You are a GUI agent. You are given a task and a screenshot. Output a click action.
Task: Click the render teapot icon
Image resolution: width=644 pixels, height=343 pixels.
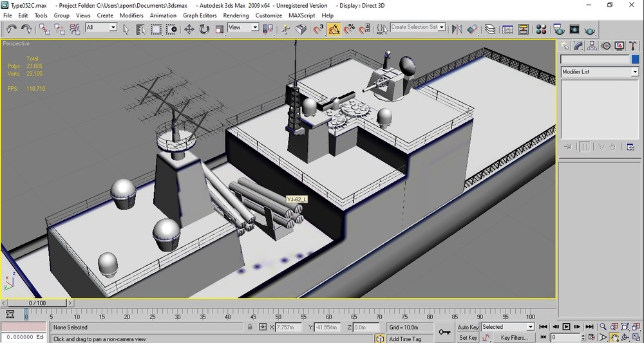(590, 30)
